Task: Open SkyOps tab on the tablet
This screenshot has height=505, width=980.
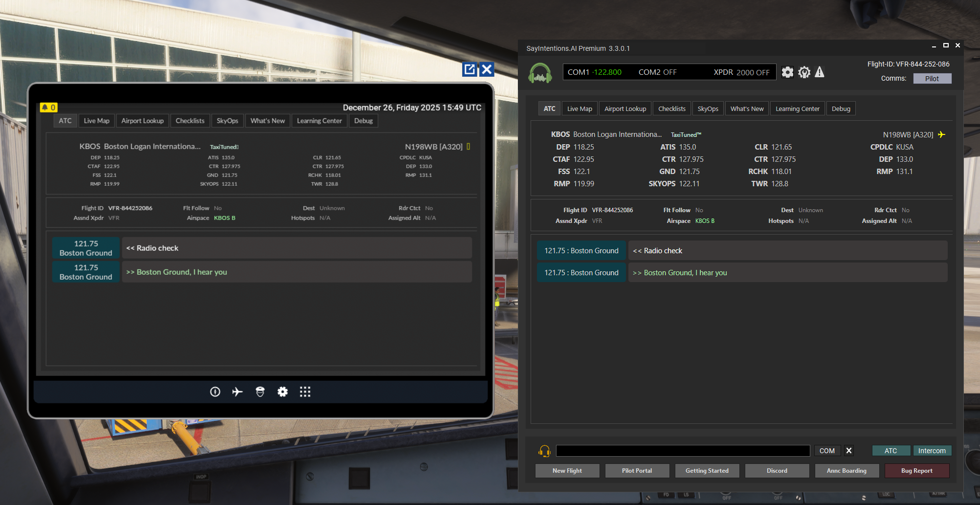Action: coord(227,121)
